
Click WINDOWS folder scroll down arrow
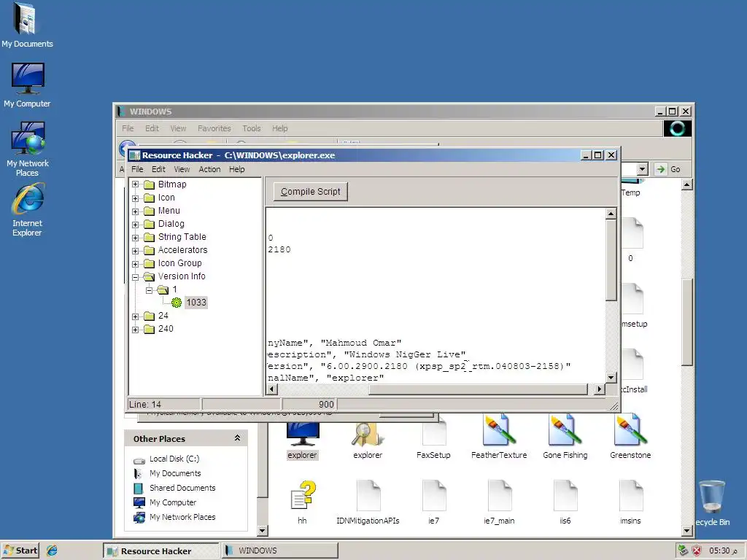(x=686, y=530)
